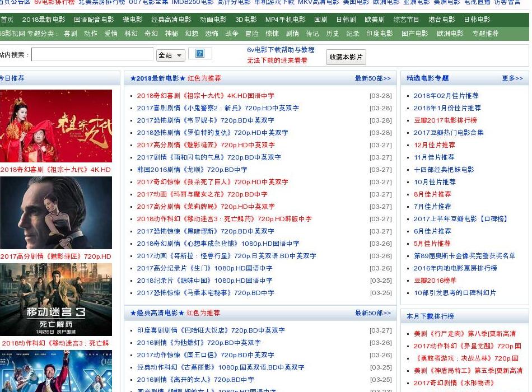Open 最新50部>> link in 经典高清电影 section

click(373, 313)
